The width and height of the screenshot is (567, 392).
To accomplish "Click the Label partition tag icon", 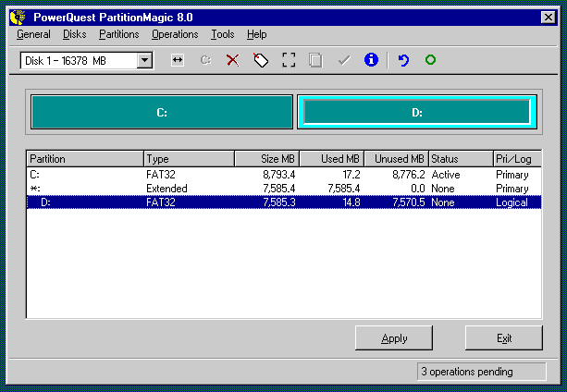I will pyautogui.click(x=261, y=60).
